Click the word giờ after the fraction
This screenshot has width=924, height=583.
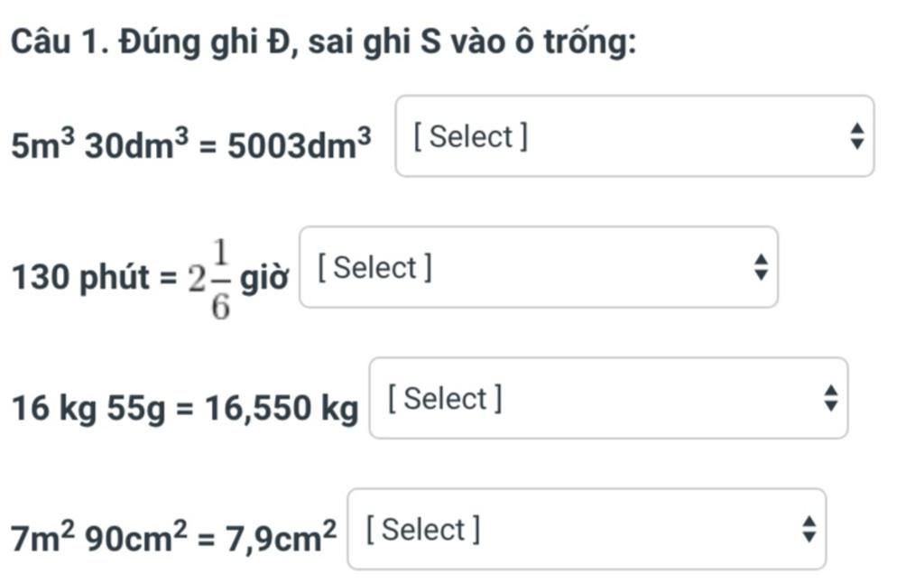click(x=264, y=277)
